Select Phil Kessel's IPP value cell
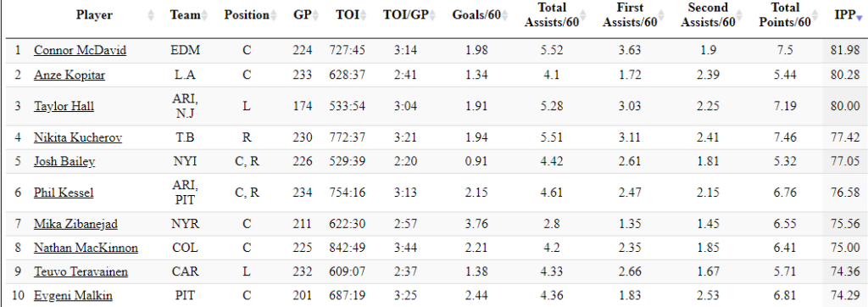Screen dimensions: 868x307 click(845, 193)
